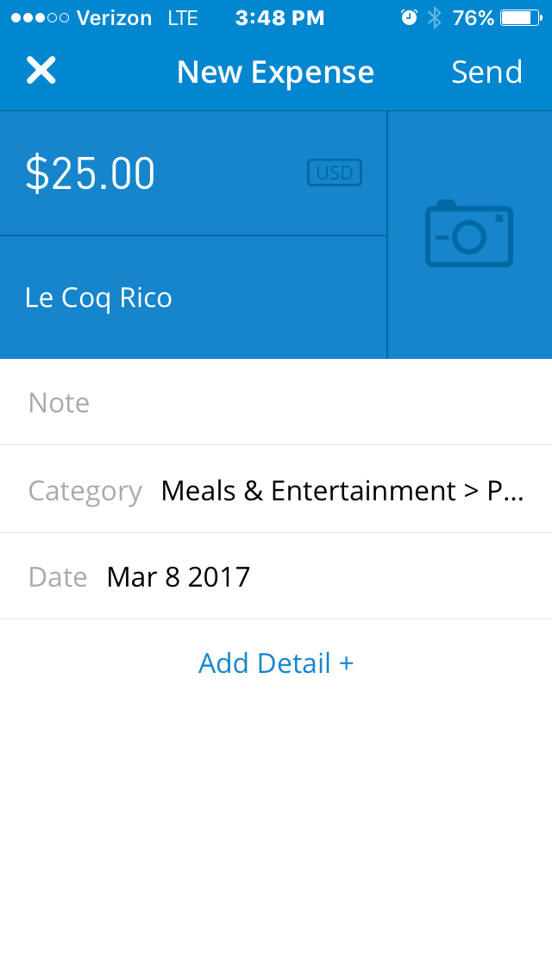Tap the battery icon in status bar

click(522, 18)
